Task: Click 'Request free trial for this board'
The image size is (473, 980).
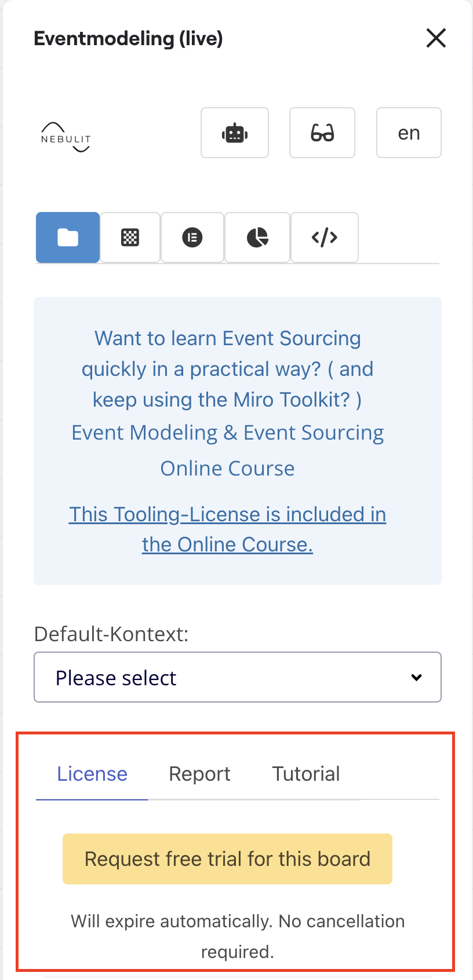Action: pyautogui.click(x=227, y=859)
